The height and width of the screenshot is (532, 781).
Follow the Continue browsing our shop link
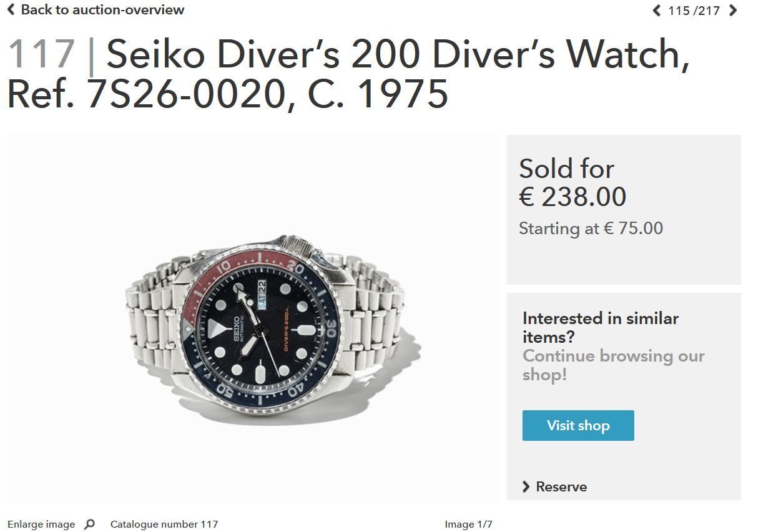pos(614,365)
